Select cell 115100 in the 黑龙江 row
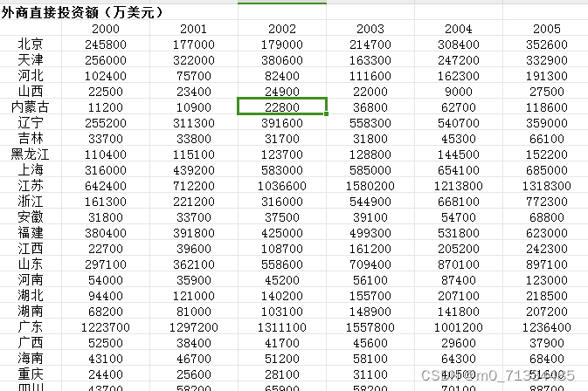588x391 pixels. (x=193, y=154)
